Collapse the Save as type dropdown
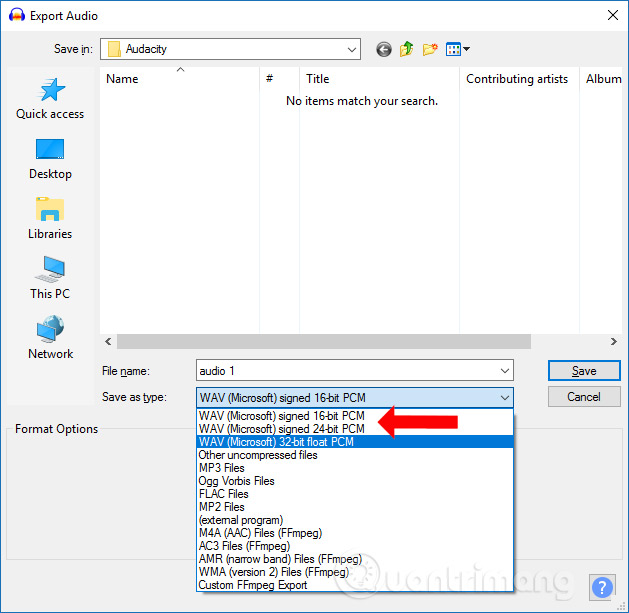Image resolution: width=629 pixels, height=613 pixels. coord(505,398)
